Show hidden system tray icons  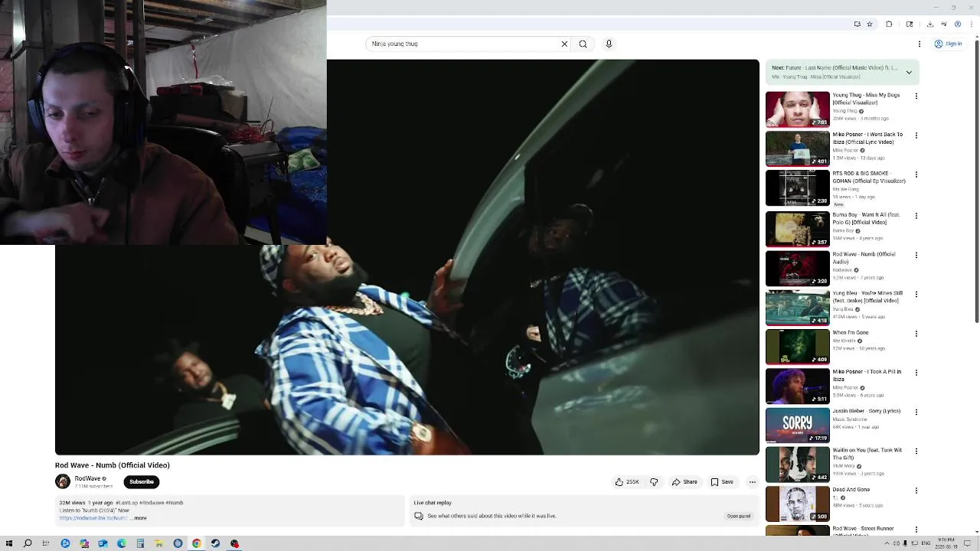887,543
